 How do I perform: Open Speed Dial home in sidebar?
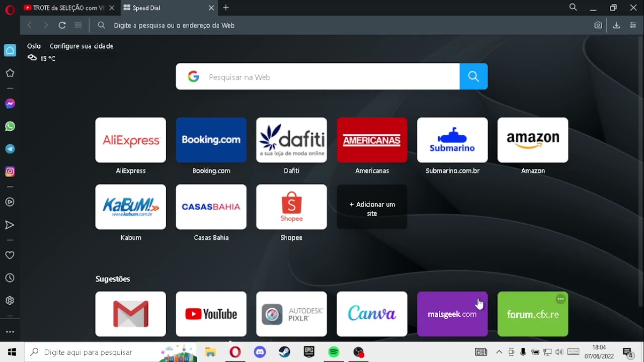pos(10,50)
